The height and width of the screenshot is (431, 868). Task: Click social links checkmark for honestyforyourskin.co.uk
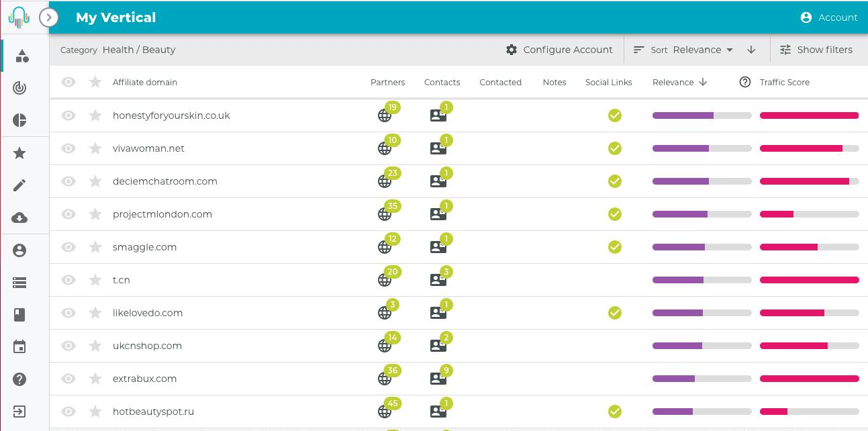point(615,115)
